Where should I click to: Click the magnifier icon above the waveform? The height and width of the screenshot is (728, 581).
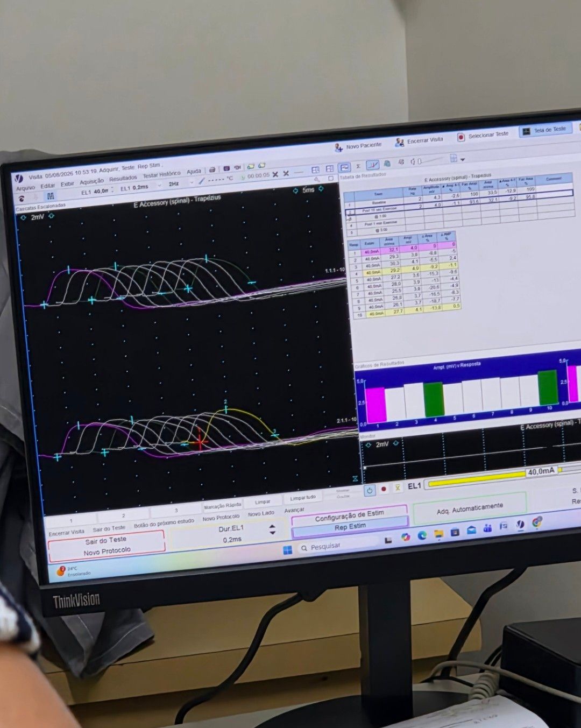coord(317,180)
